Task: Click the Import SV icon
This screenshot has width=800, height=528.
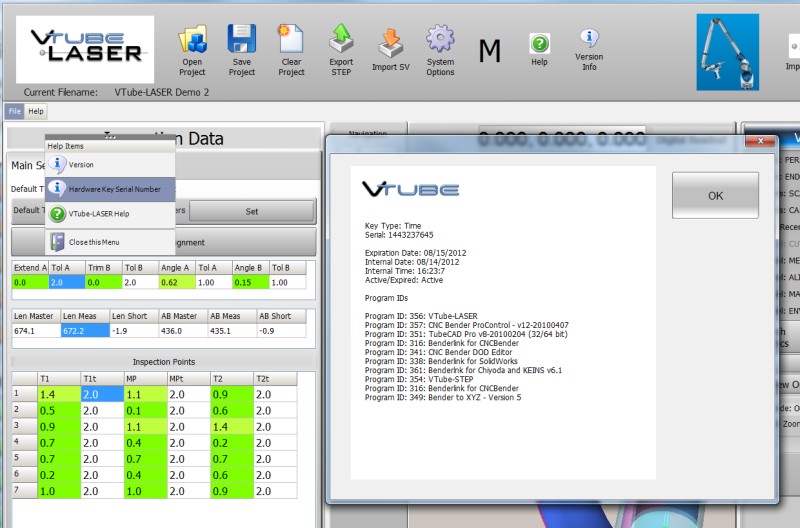Action: point(390,46)
